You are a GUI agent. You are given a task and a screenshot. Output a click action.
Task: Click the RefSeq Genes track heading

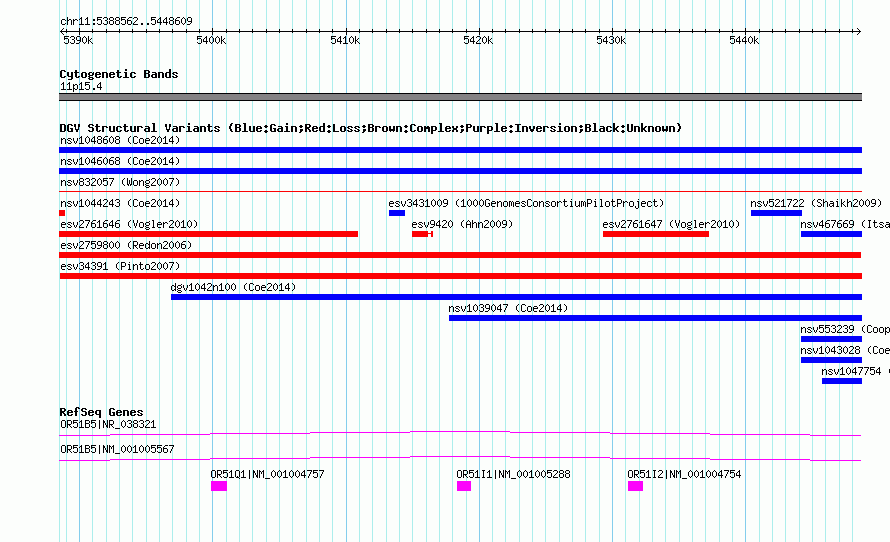pos(101,412)
